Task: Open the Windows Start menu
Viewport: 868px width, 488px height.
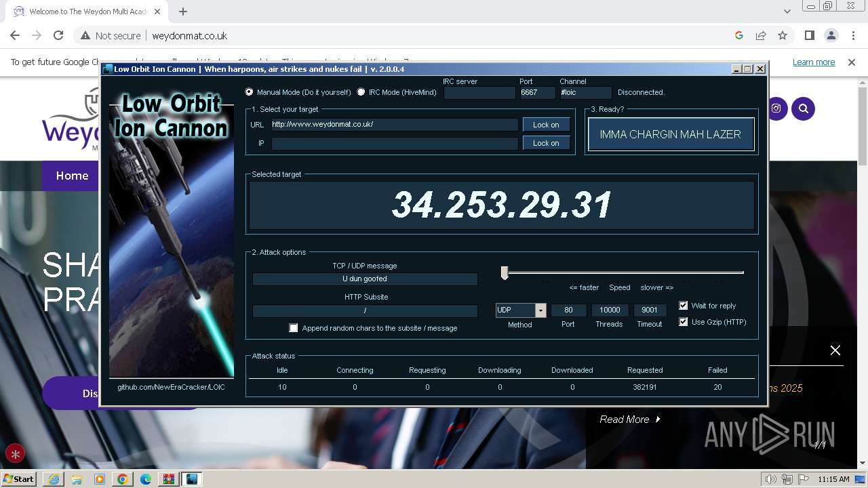Action: coord(19,479)
